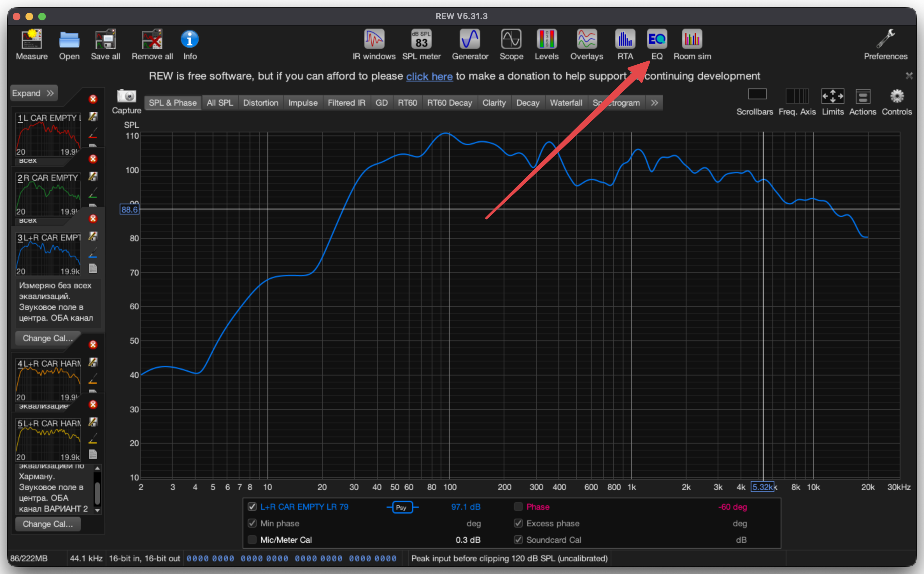Toggle the Soundcard Cal checkbox
Screen dimensions: 924x574
click(x=518, y=539)
